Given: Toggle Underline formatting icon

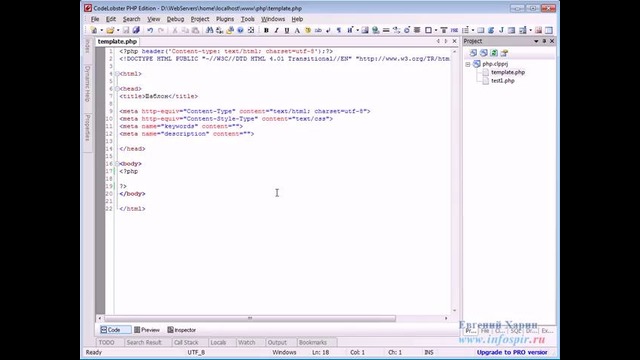Looking at the screenshot, I should [287, 30].
